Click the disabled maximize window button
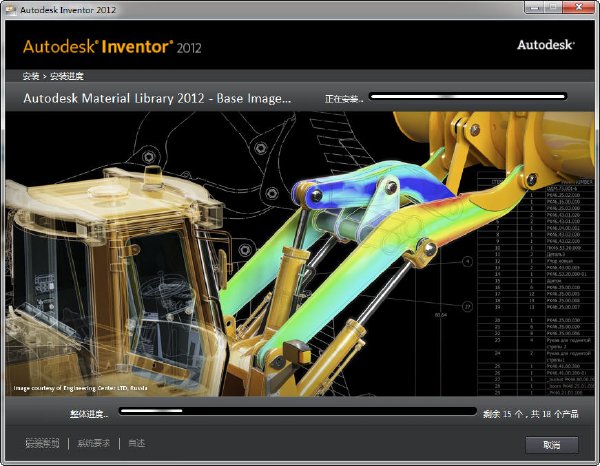 pos(552,7)
